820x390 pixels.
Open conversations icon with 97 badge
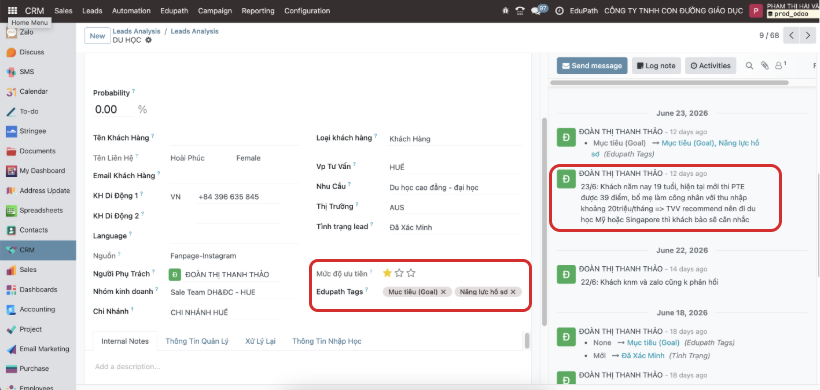539,10
